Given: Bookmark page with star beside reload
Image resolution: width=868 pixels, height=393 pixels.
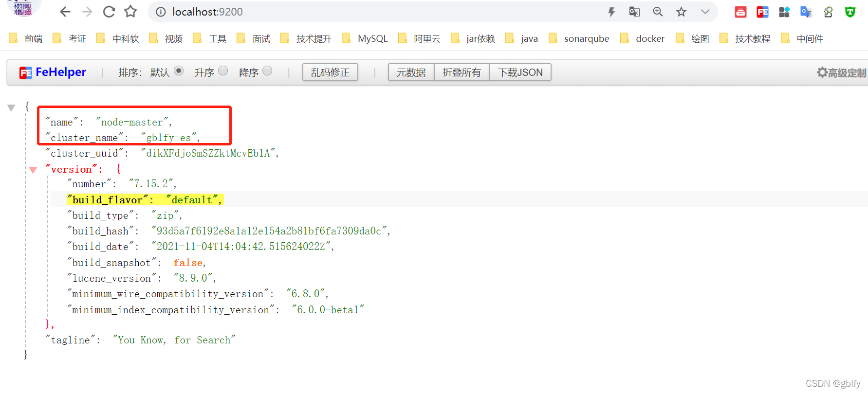Looking at the screenshot, I should [130, 12].
